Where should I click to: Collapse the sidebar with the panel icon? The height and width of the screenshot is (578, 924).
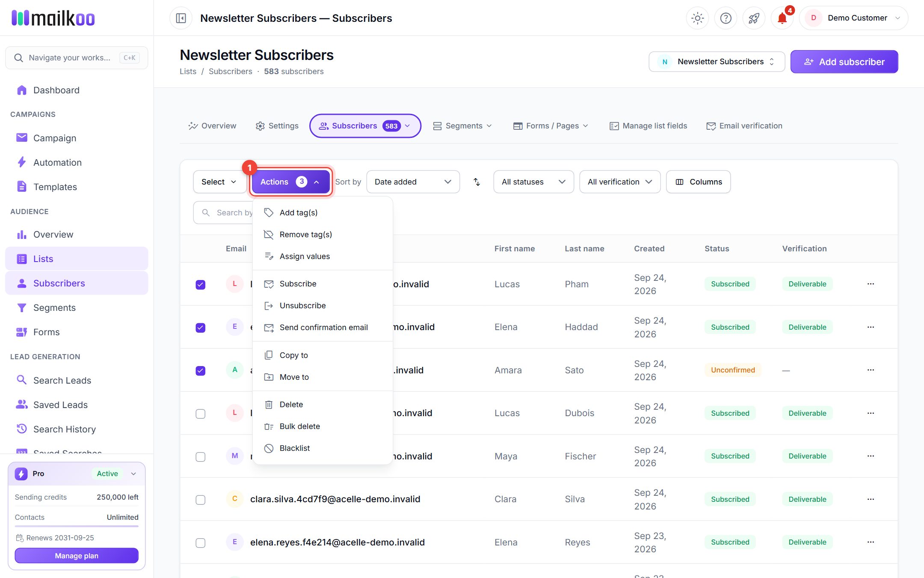pyautogui.click(x=181, y=18)
